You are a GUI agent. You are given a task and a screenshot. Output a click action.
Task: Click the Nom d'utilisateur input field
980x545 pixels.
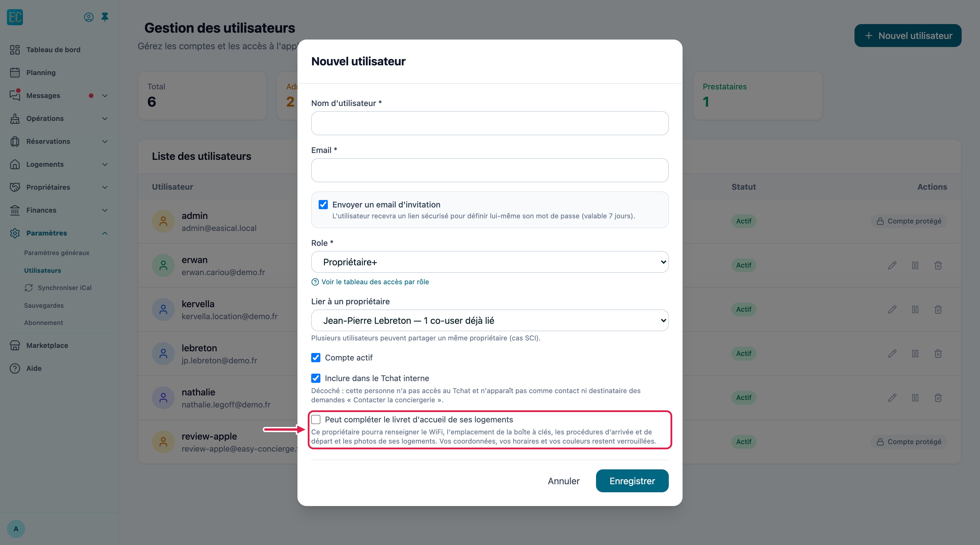pyautogui.click(x=490, y=123)
